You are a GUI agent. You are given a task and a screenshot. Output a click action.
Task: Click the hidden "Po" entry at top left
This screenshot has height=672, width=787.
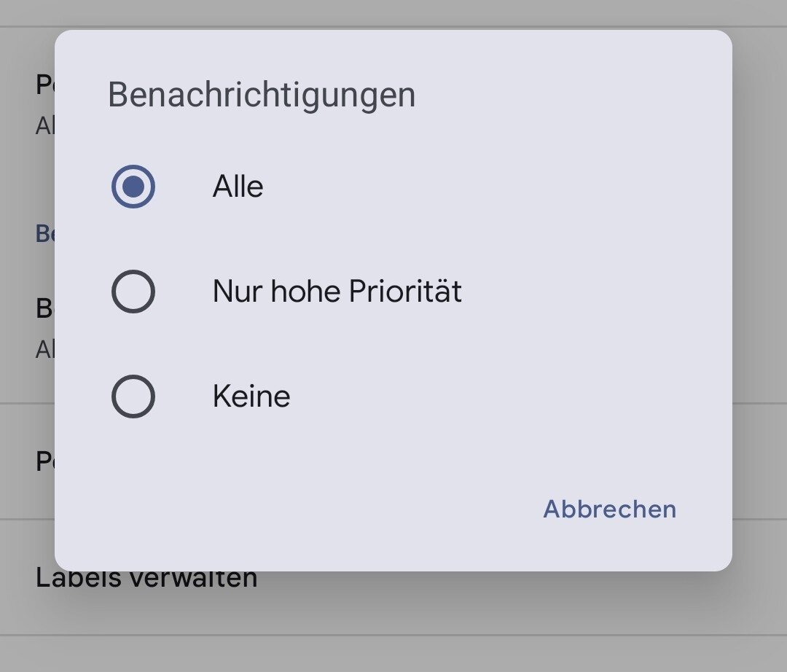[44, 85]
